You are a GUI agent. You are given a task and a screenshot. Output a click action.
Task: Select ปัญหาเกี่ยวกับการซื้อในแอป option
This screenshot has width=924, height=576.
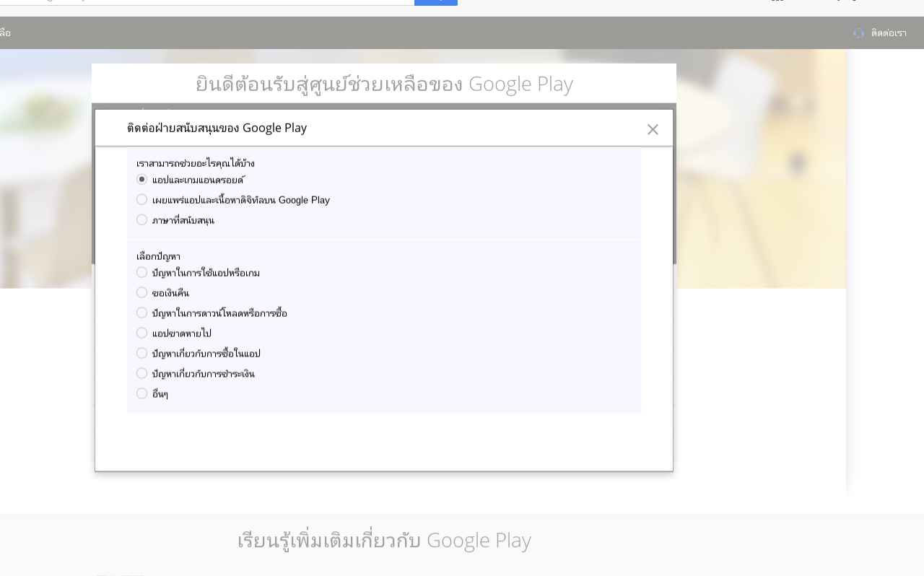click(x=142, y=353)
